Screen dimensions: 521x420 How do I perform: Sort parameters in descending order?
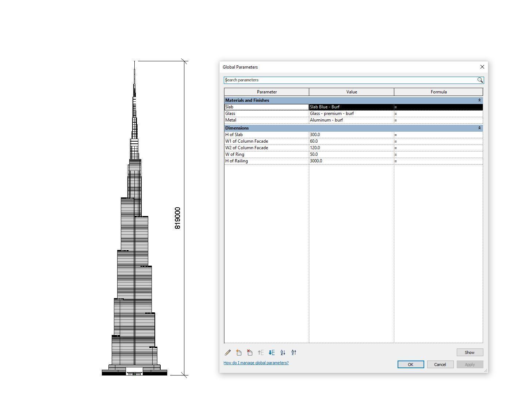[294, 352]
